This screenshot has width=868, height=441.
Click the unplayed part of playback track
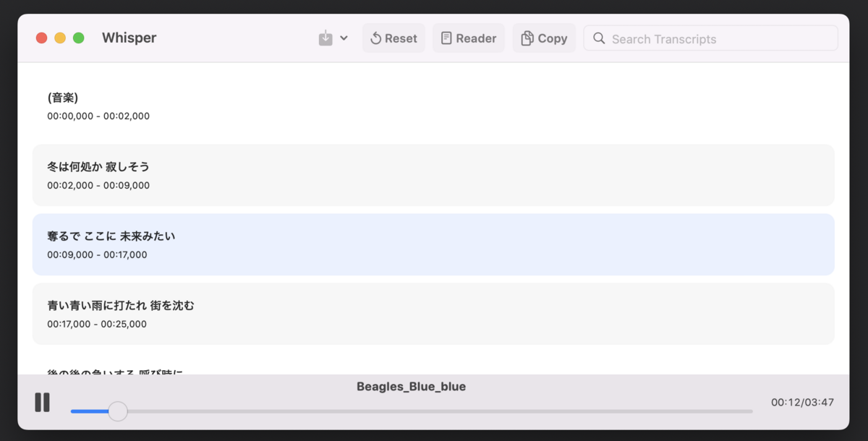point(440,411)
